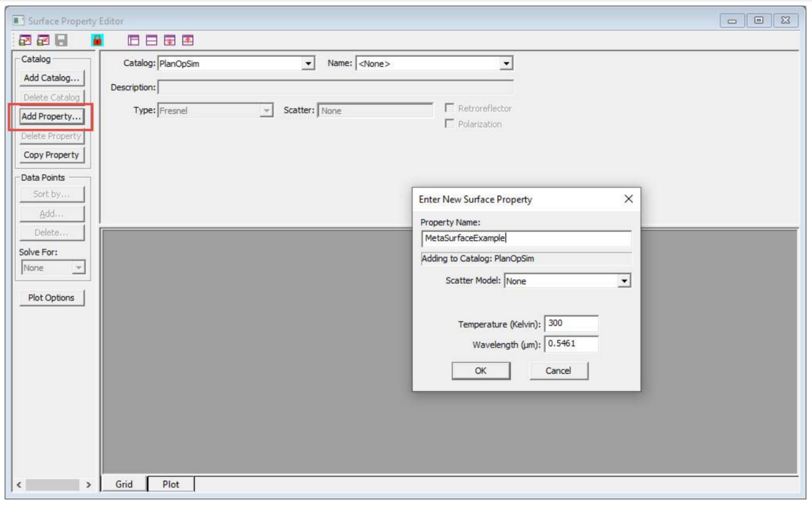Enable the Retroreflector checkbox

[449, 109]
